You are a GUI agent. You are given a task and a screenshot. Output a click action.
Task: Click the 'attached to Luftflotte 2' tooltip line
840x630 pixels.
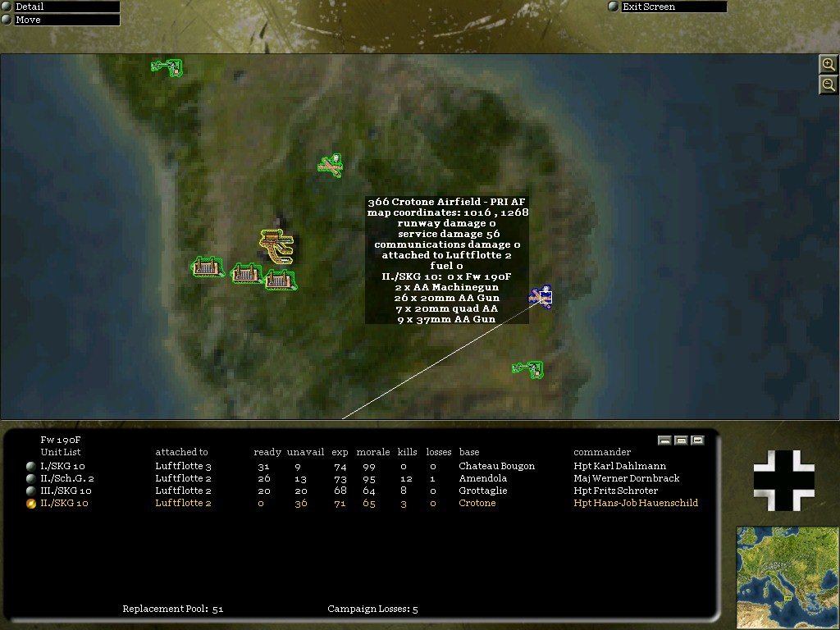click(447, 256)
